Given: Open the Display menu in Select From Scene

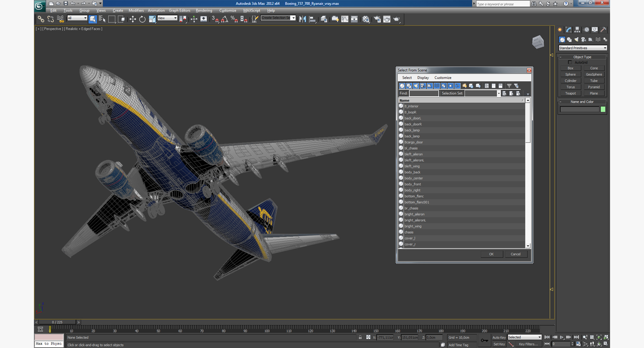Looking at the screenshot, I should point(423,78).
